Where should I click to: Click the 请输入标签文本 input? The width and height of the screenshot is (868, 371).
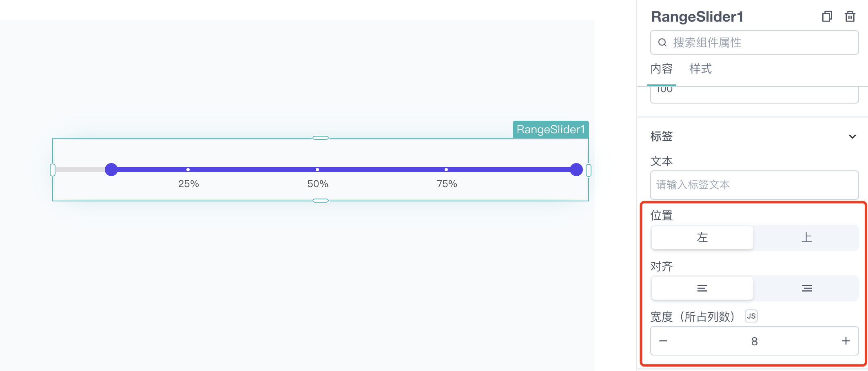[x=754, y=185]
